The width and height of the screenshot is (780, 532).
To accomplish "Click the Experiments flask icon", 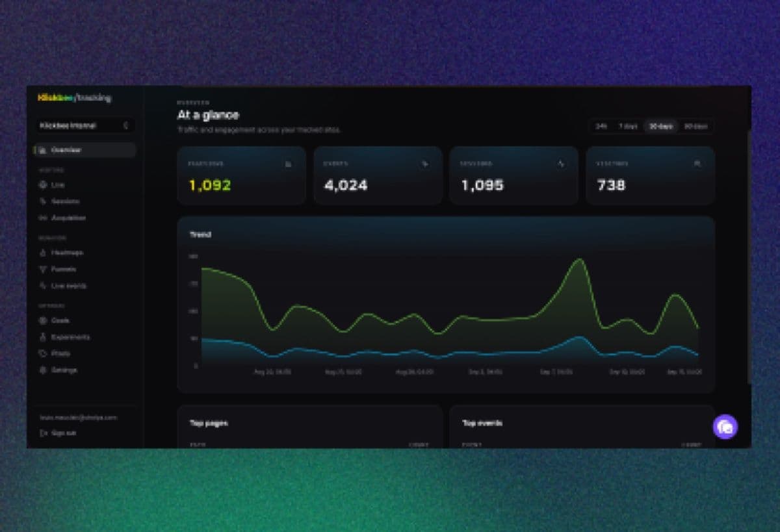I will 43,337.
